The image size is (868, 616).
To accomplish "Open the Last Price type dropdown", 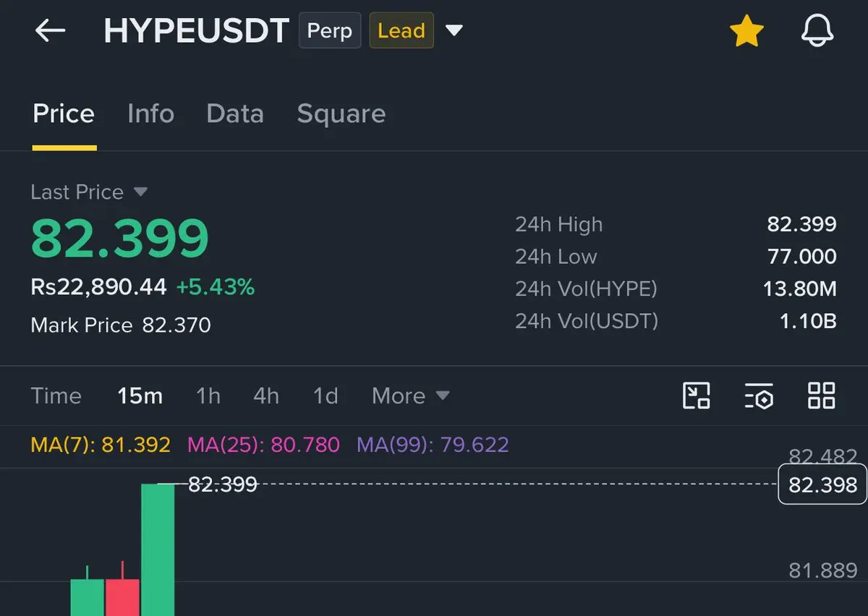I will click(x=89, y=192).
